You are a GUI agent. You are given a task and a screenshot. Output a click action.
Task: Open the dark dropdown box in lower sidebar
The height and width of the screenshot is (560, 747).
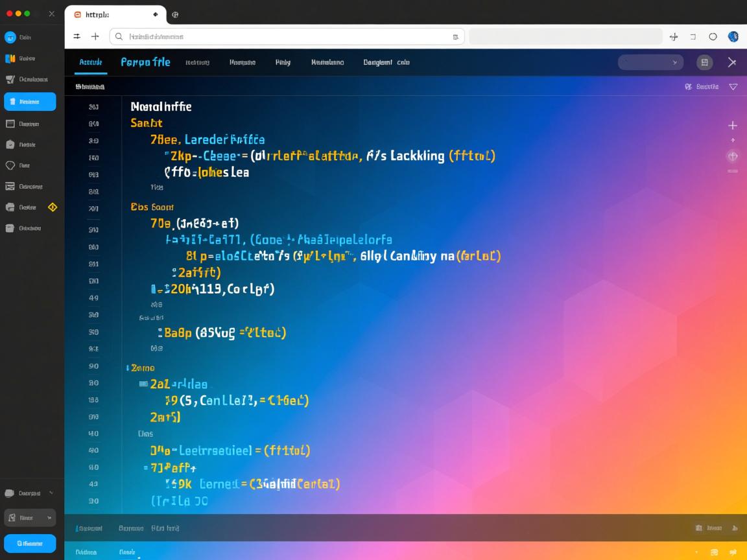pos(30,518)
